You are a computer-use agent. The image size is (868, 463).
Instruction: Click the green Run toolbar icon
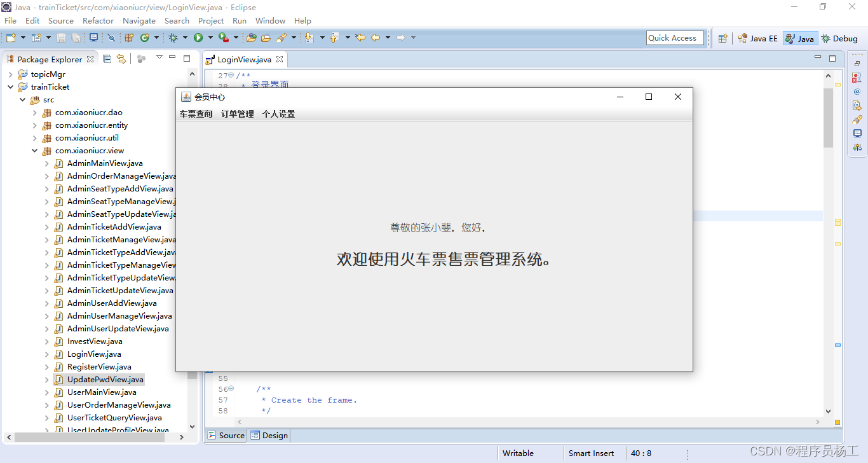(x=198, y=38)
